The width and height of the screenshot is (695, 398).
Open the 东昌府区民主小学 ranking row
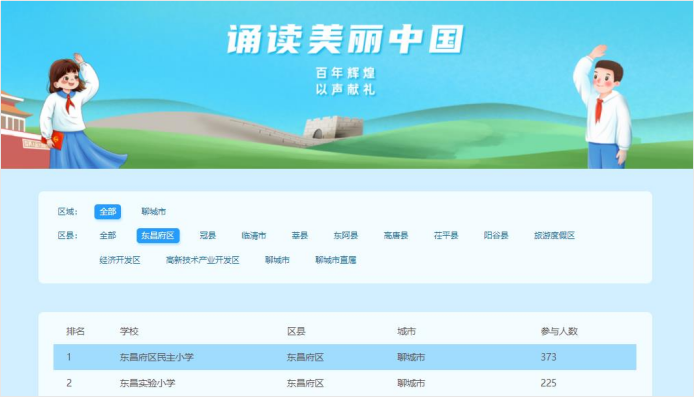click(345, 357)
